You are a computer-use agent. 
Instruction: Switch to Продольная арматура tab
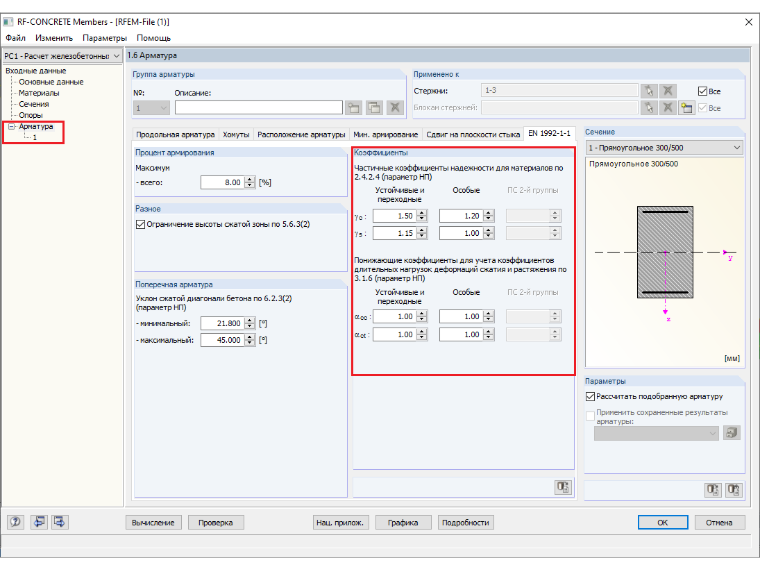[175, 134]
